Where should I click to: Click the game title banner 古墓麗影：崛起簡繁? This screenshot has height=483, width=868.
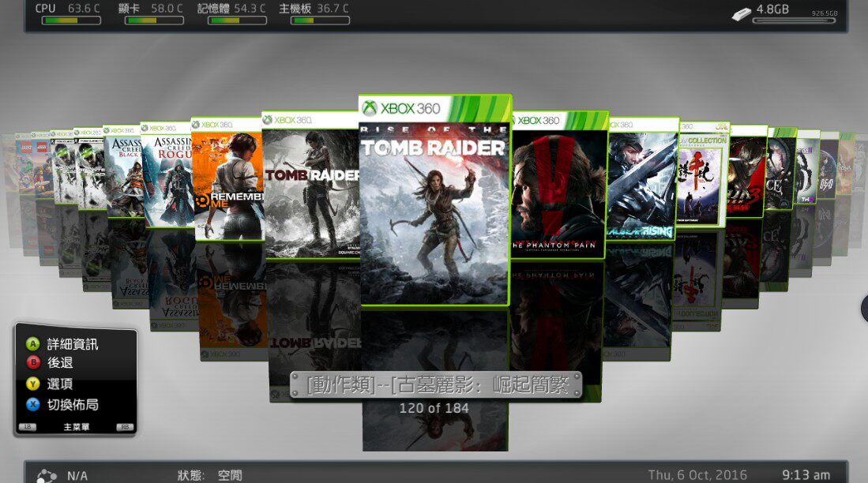click(436, 385)
